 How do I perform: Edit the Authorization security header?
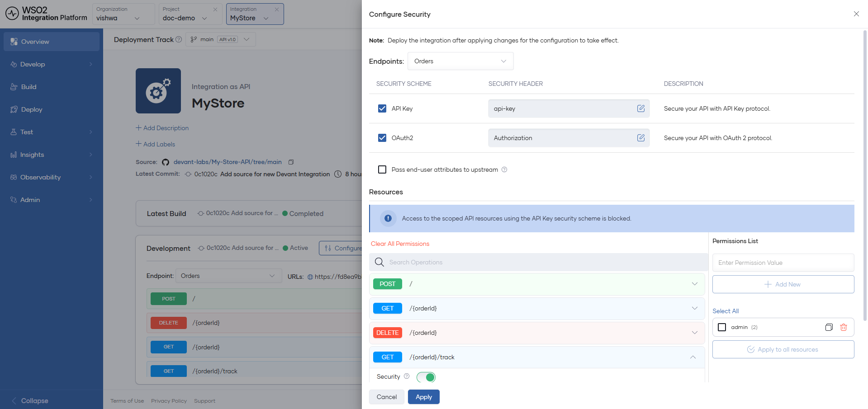pyautogui.click(x=641, y=138)
